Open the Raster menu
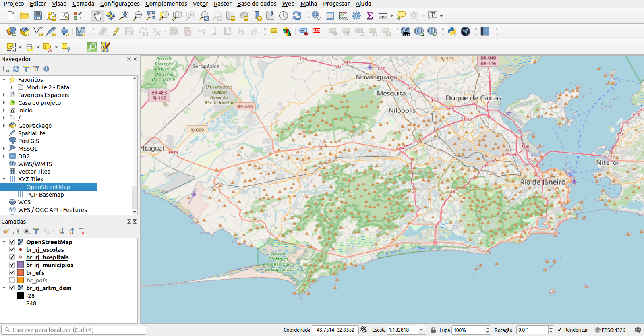Image resolution: width=644 pixels, height=336 pixels. pos(222,4)
